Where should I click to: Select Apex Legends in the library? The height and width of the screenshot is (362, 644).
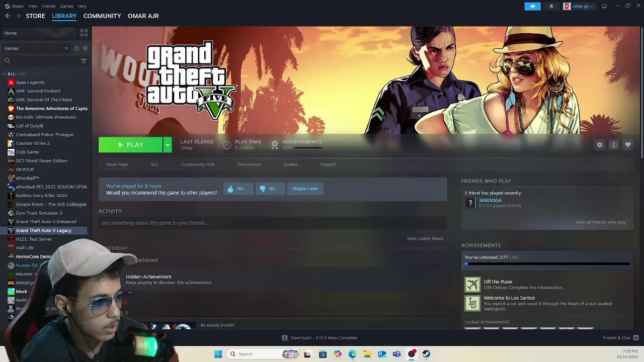point(30,82)
